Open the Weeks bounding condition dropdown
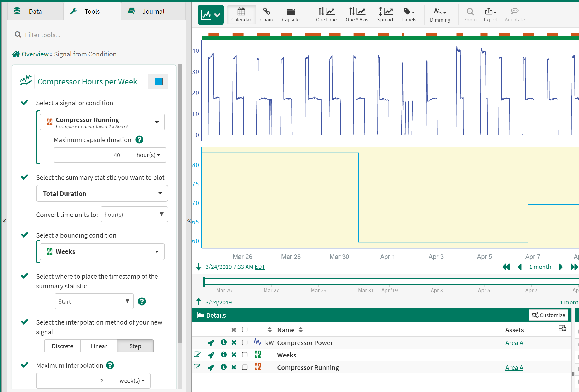This screenshot has width=579, height=392. (x=102, y=251)
